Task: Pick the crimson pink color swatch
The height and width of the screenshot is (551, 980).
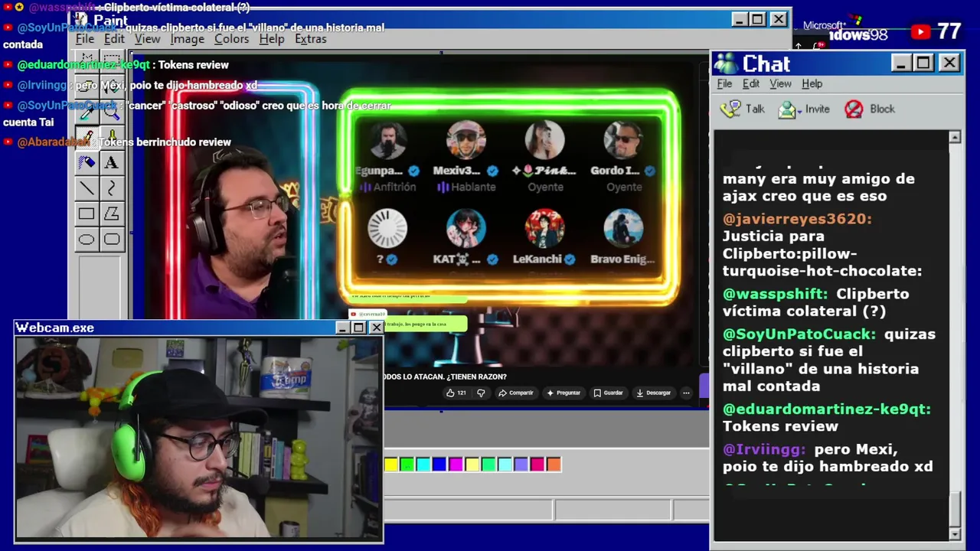Action: [537, 464]
